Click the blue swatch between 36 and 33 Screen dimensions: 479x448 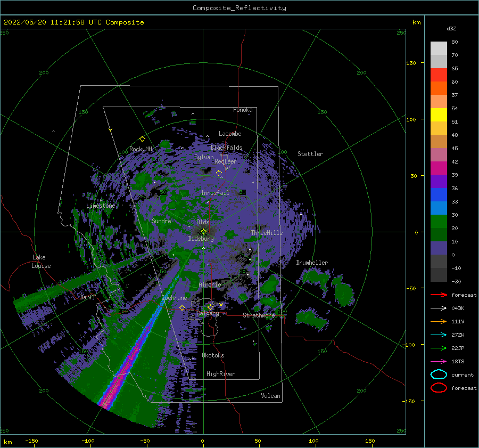click(439, 195)
